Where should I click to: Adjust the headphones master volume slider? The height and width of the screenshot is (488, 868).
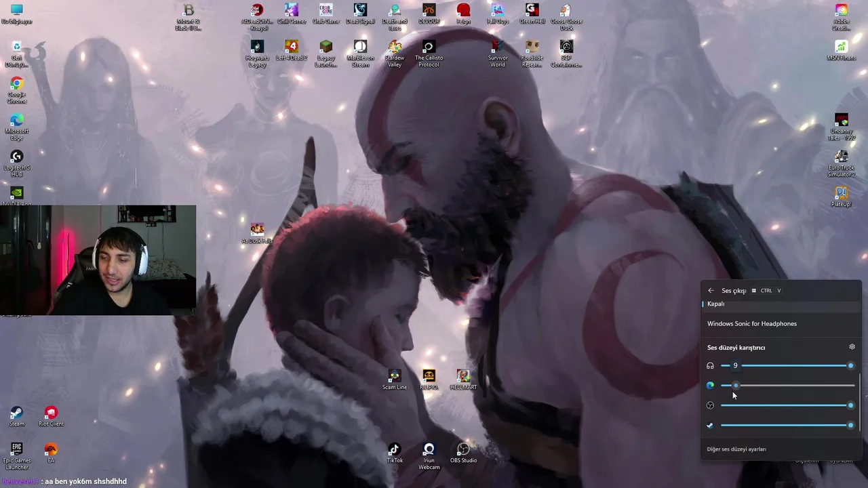coord(787,366)
